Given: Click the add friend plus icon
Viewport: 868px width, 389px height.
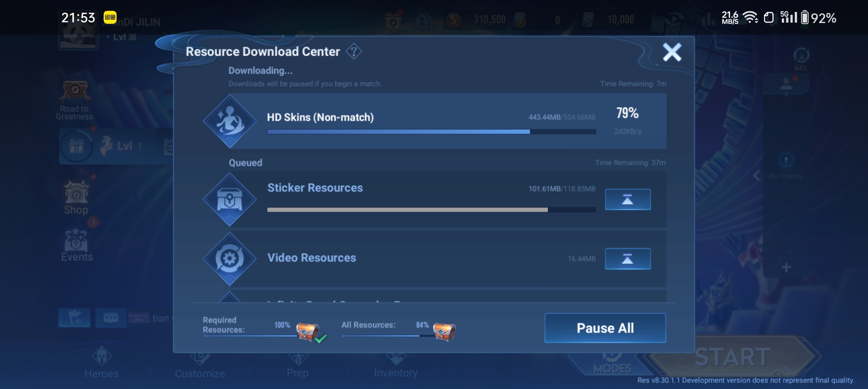Looking at the screenshot, I should 786,267.
